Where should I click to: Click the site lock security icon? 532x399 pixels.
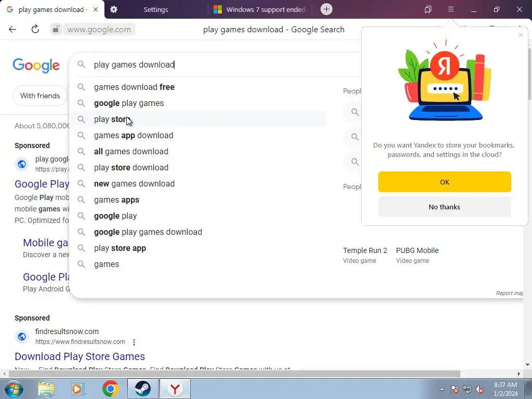tap(56, 30)
